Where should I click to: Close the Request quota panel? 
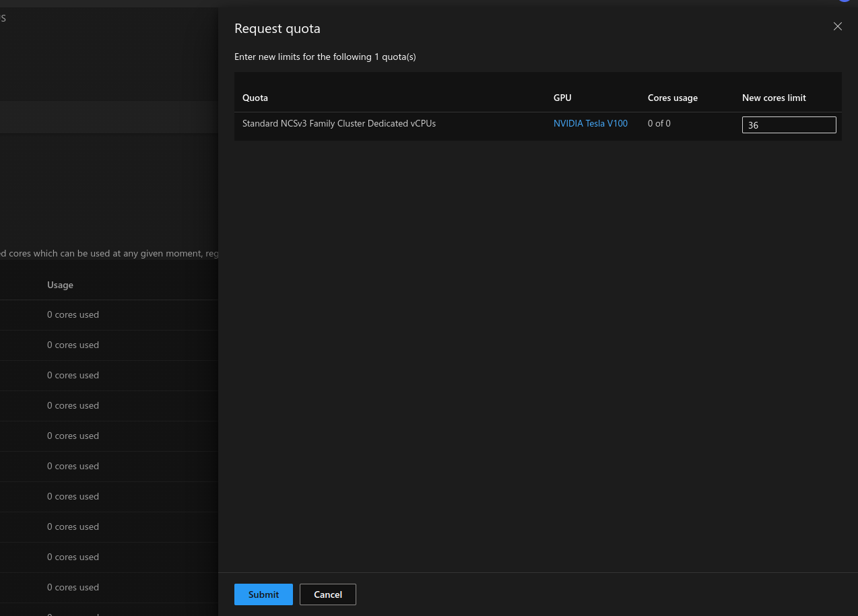click(x=838, y=26)
